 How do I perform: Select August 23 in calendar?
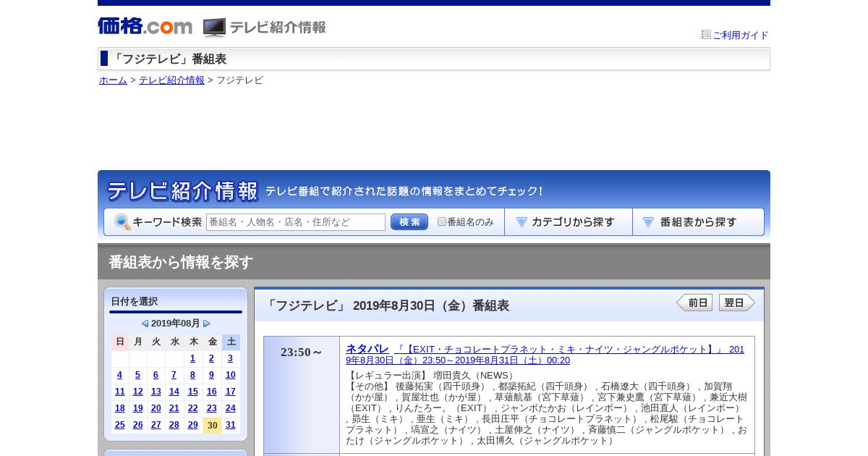point(211,408)
